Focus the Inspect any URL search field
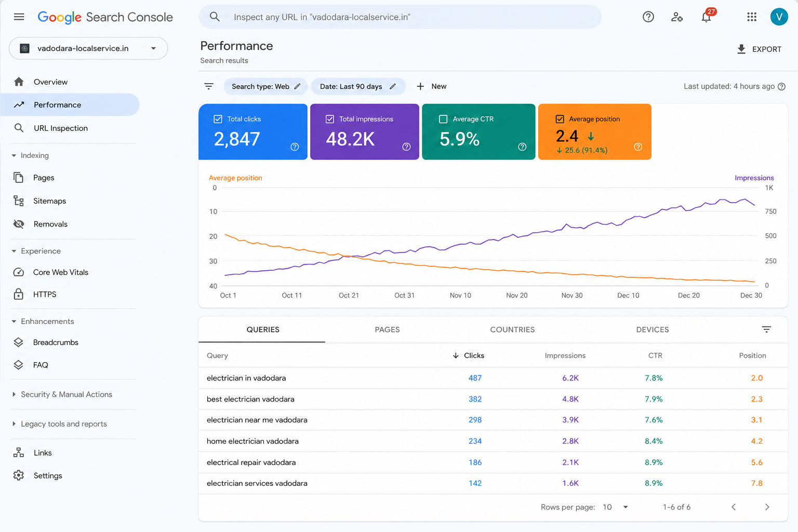Viewport: 798px width, 532px height. [x=400, y=17]
